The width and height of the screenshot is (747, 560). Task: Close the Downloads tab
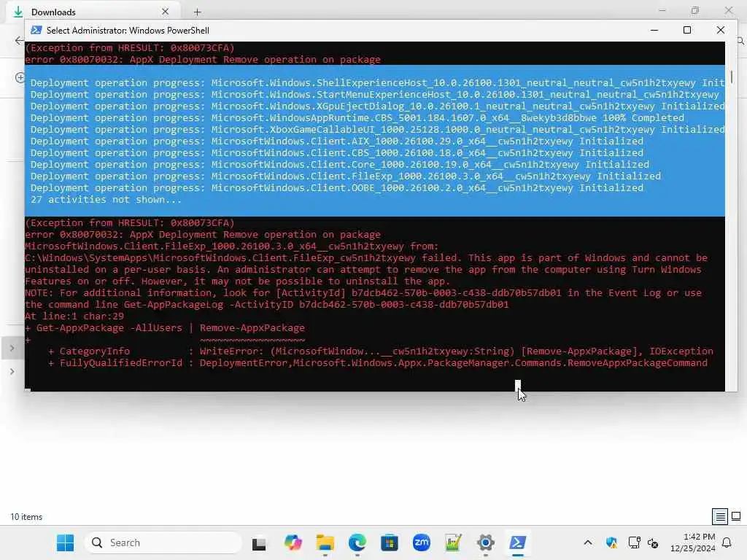click(166, 12)
